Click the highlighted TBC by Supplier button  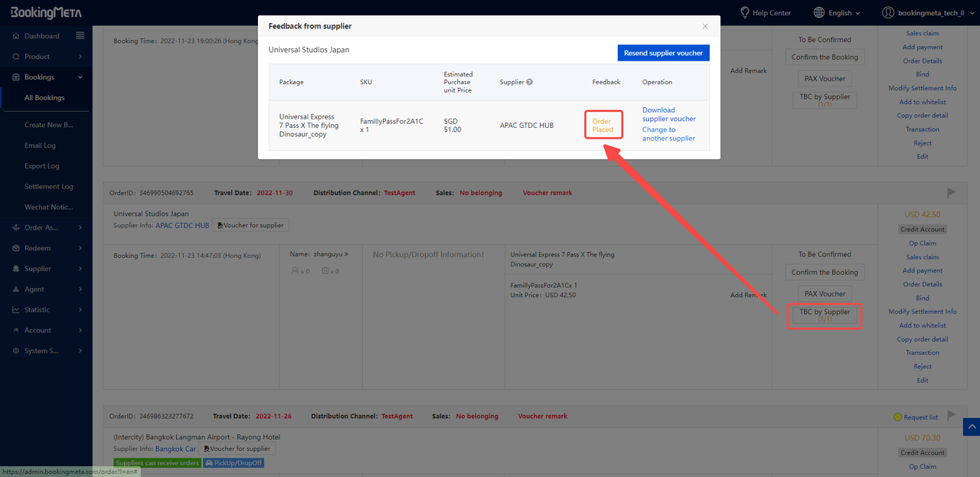[x=825, y=315]
